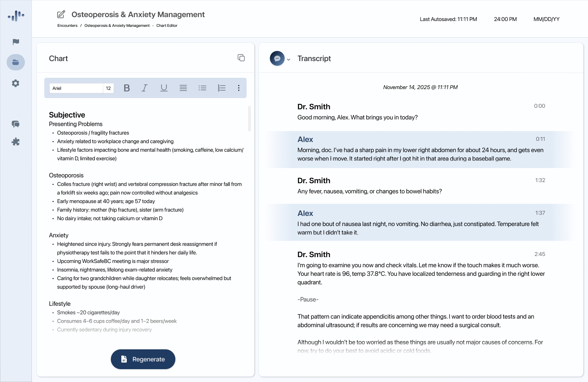
Task: Click the Transcript panel title
Action: pos(314,58)
